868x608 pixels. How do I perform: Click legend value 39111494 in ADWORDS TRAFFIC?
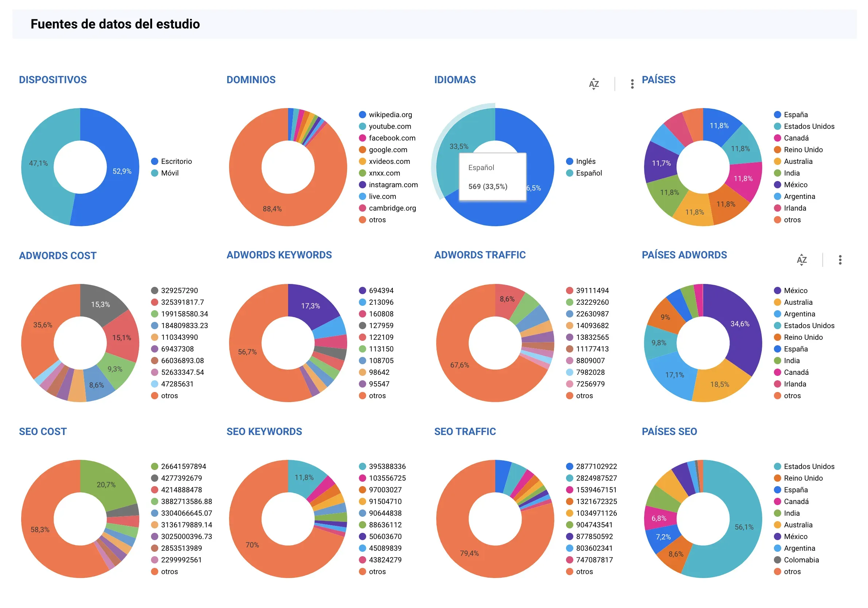click(x=588, y=290)
